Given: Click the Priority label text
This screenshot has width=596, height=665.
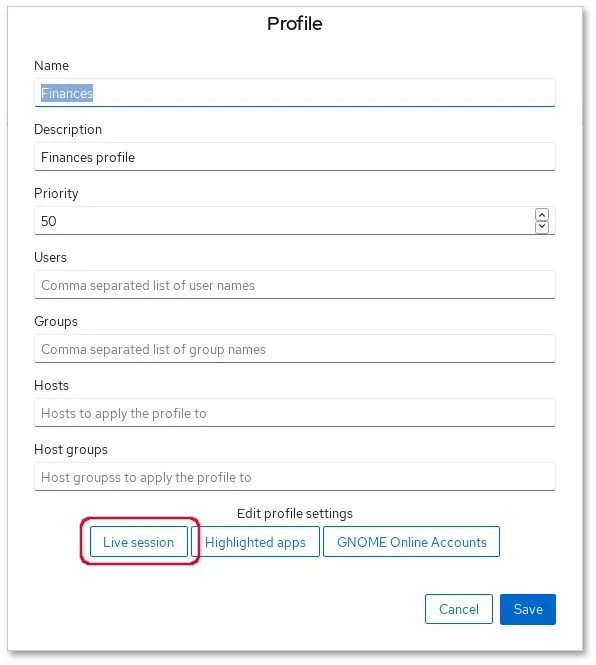Looking at the screenshot, I should point(56,194).
